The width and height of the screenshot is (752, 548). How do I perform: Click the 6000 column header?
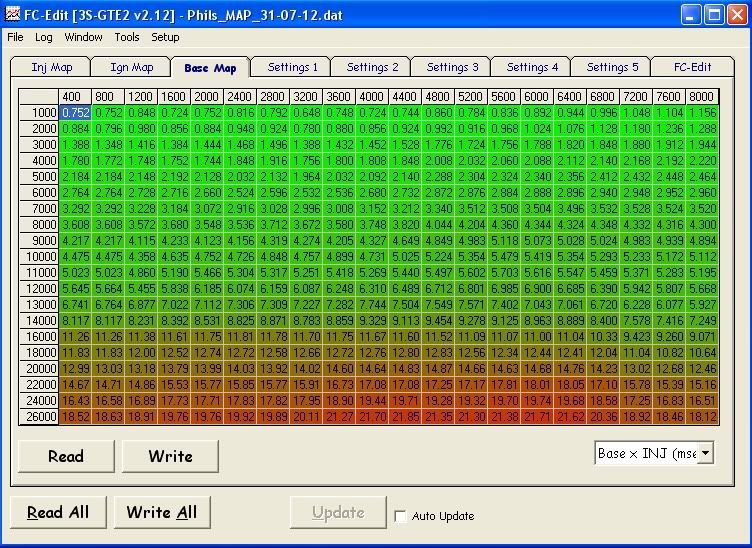coord(537,97)
